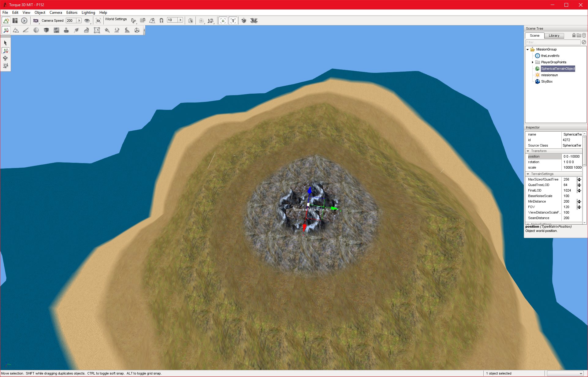The width and height of the screenshot is (588, 377).
Task: Toggle the magnet soft snap icon
Action: (x=161, y=21)
